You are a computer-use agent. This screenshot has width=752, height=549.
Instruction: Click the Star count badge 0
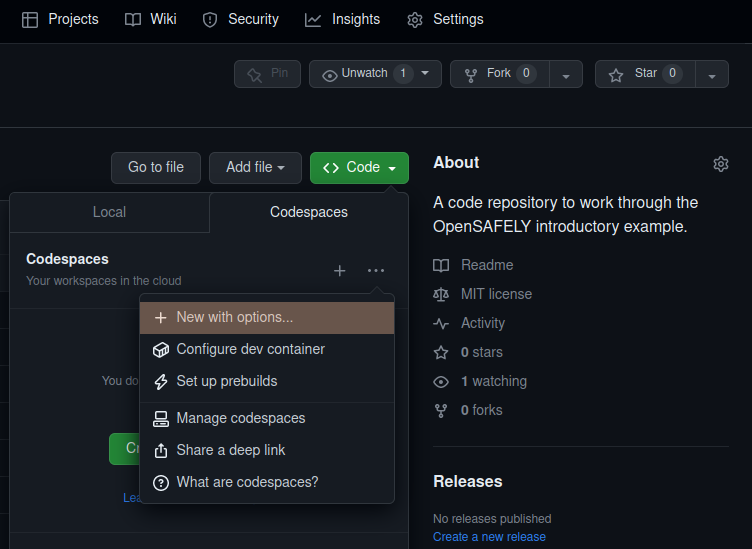(672, 73)
